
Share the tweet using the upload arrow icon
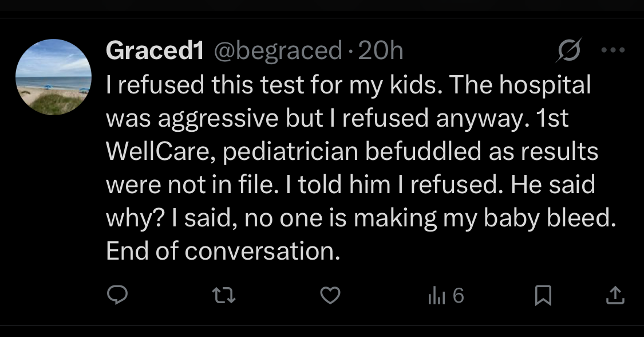coord(614,295)
